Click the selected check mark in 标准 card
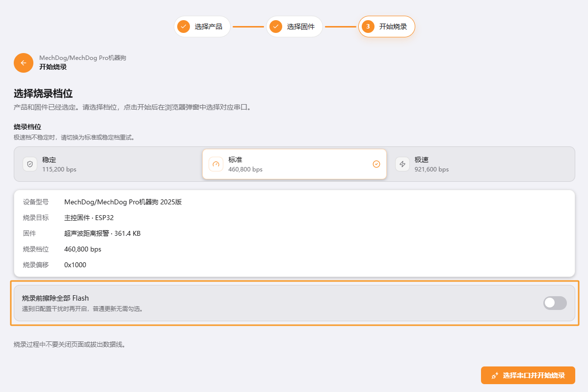Viewport: 588px width, 392px height. (376, 164)
